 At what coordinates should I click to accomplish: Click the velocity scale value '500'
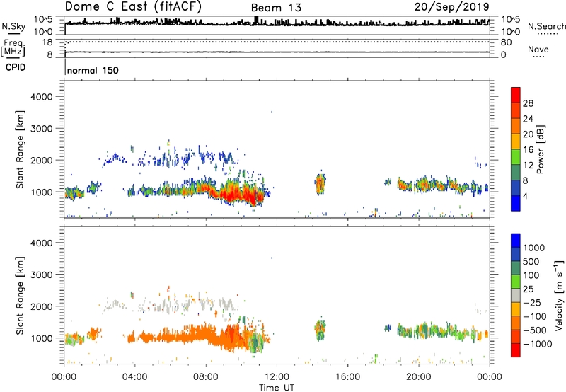[x=533, y=261]
